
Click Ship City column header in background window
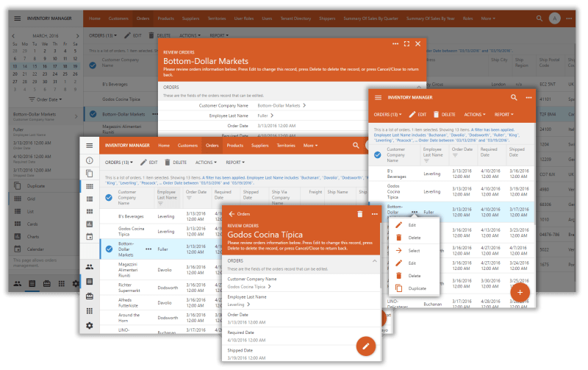pyautogui.click(x=499, y=60)
